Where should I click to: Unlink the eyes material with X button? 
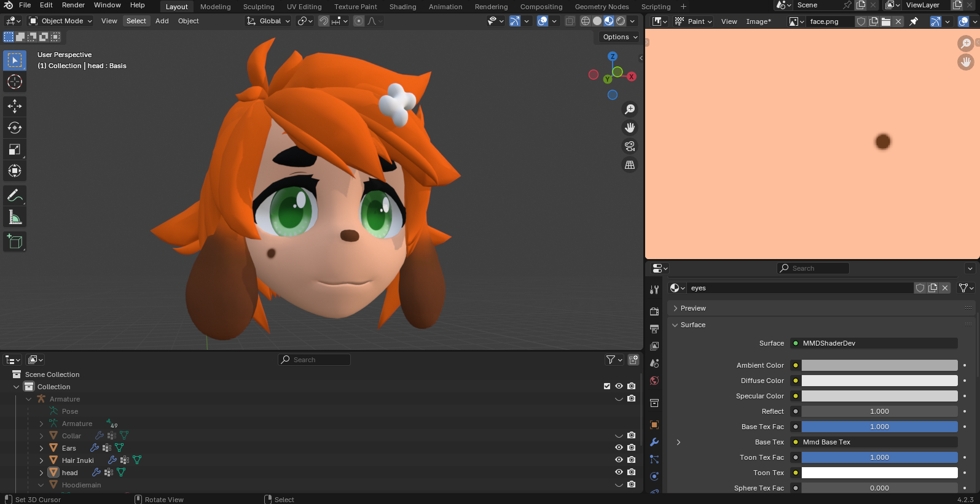(x=945, y=288)
